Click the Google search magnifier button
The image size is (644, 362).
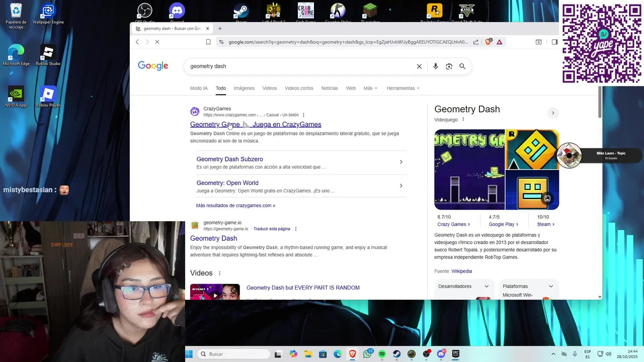[x=462, y=66]
